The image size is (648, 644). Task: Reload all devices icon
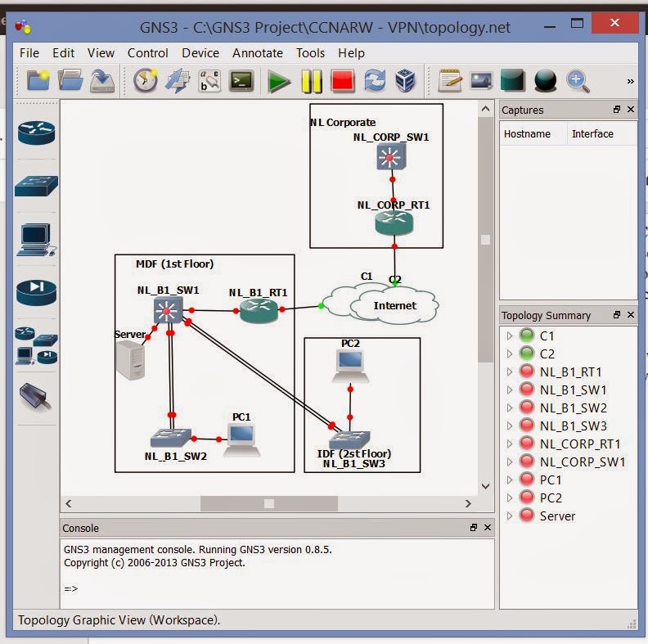click(x=375, y=81)
